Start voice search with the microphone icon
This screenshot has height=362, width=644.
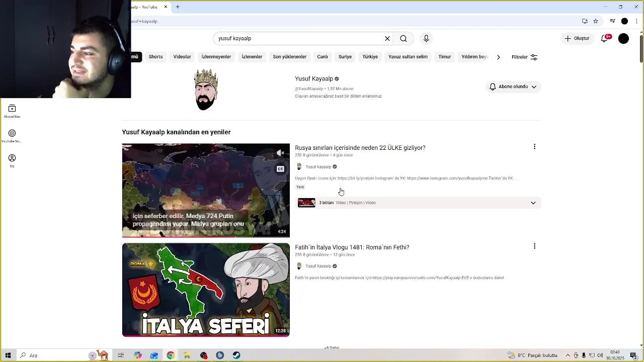[x=426, y=38]
